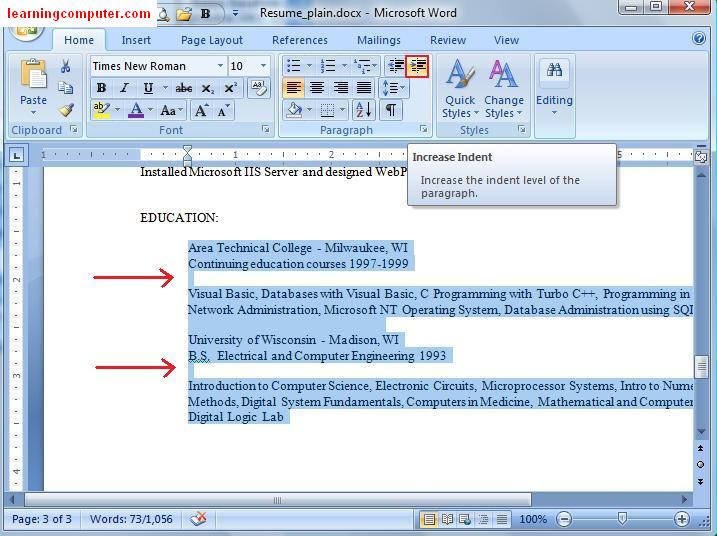Viewport: 717px width, 536px height.
Task: Open the Page Layout tab
Action: (212, 40)
